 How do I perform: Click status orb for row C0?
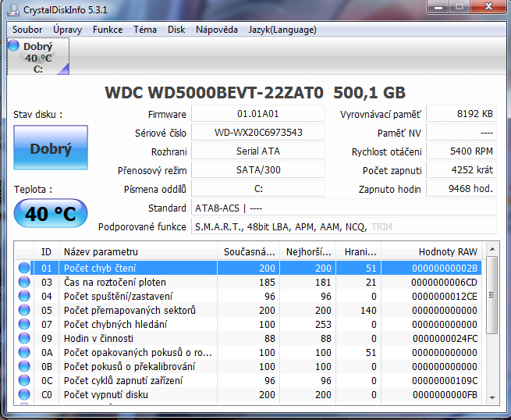point(23,394)
